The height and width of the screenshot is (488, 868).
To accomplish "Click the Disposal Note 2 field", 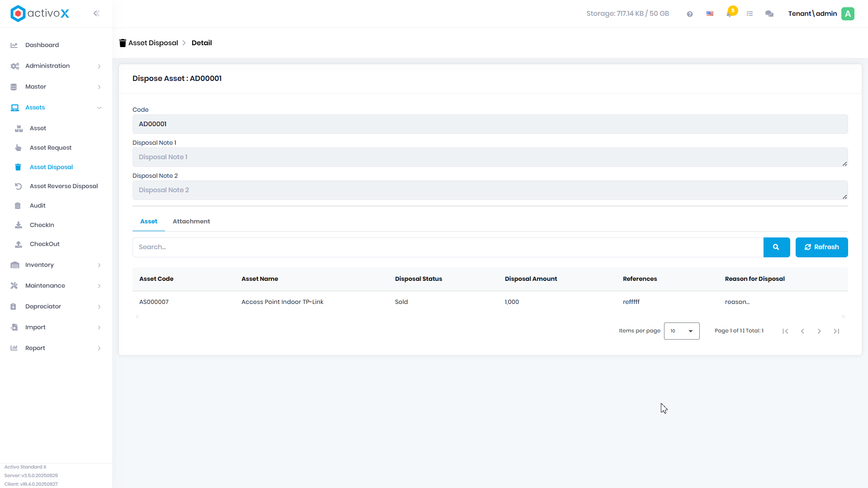I will click(x=490, y=190).
